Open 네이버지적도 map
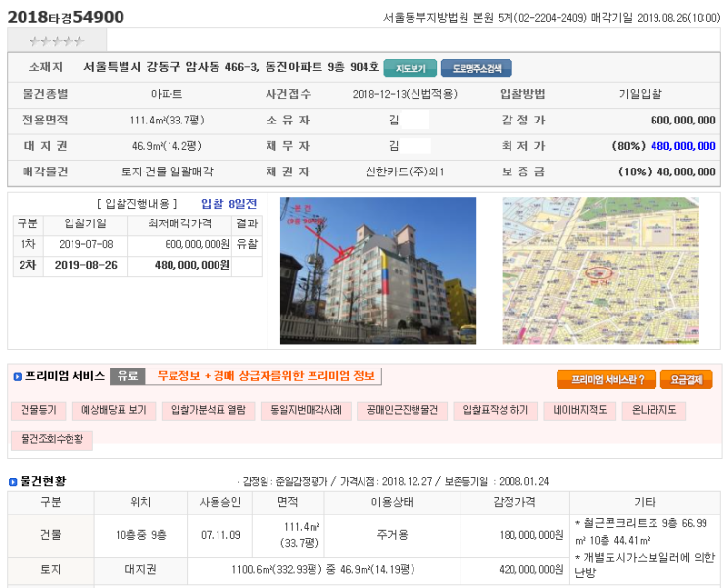The height and width of the screenshot is (588, 728). coord(580,411)
